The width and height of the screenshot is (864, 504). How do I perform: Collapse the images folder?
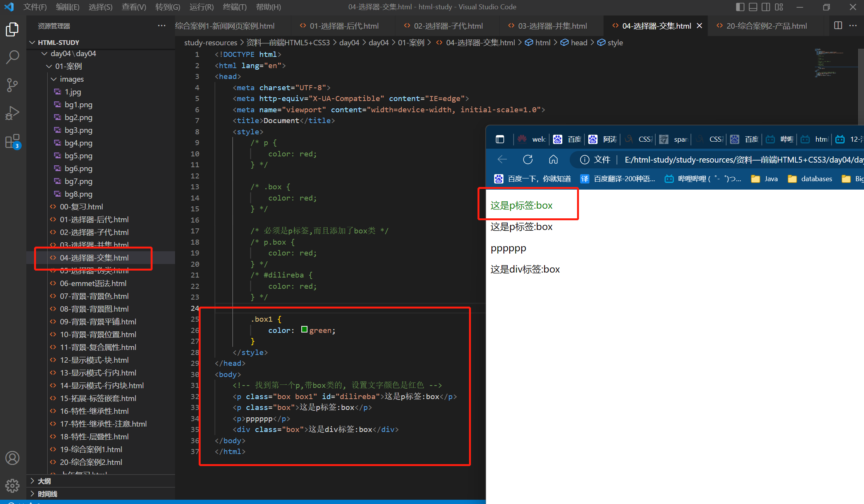click(101, 79)
